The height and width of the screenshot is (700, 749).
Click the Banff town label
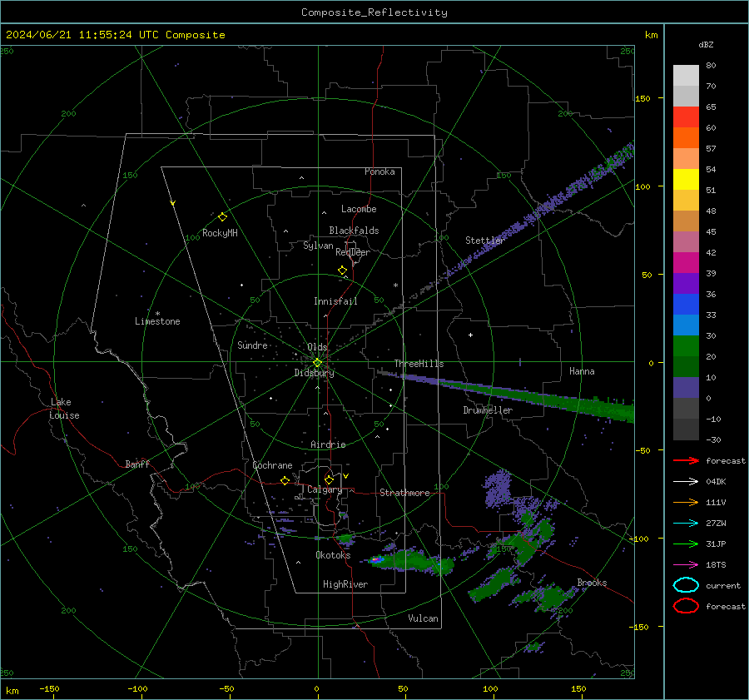click(x=137, y=464)
